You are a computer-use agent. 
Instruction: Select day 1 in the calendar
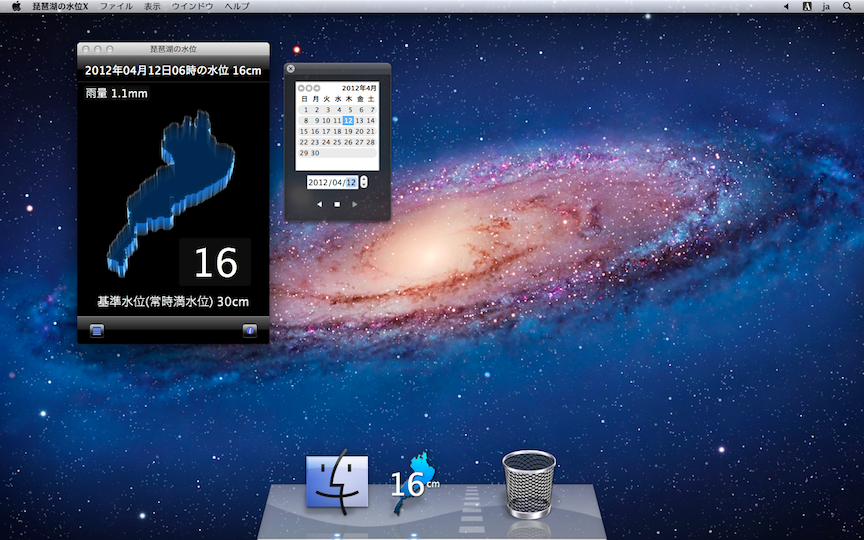(305, 110)
